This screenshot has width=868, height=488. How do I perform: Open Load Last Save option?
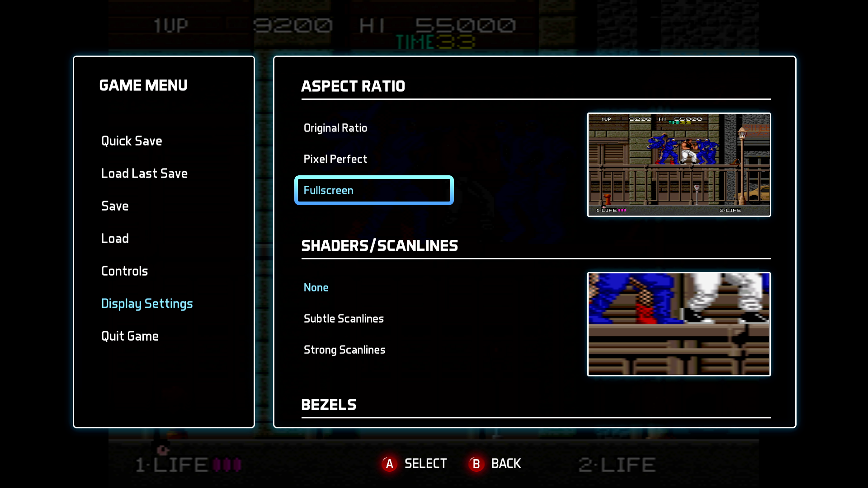[145, 173]
